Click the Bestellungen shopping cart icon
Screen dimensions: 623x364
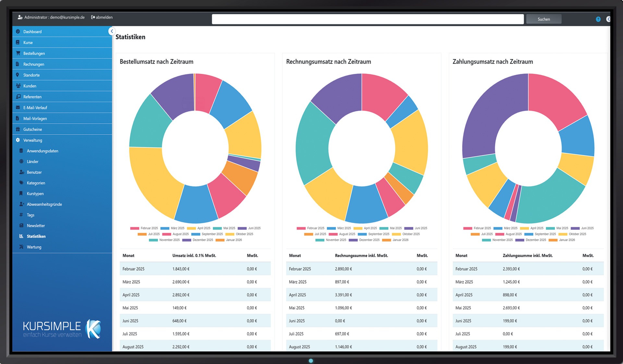click(x=18, y=53)
